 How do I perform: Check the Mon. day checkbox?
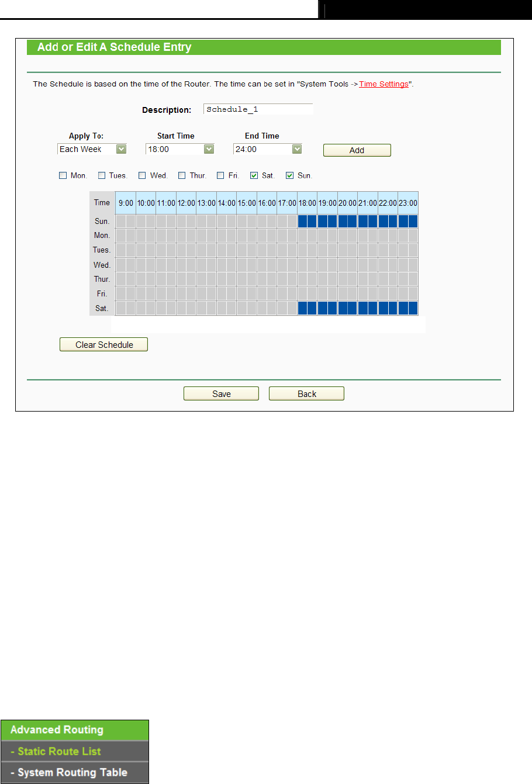pyautogui.click(x=63, y=175)
